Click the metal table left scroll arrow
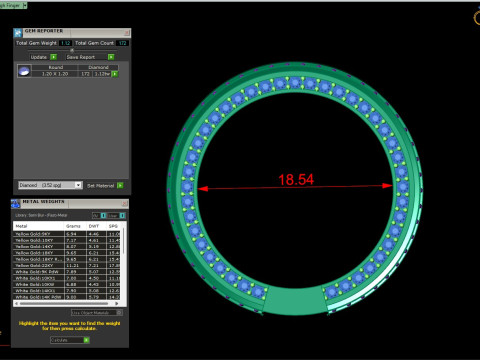This screenshot has height=360, width=480. click(16, 304)
